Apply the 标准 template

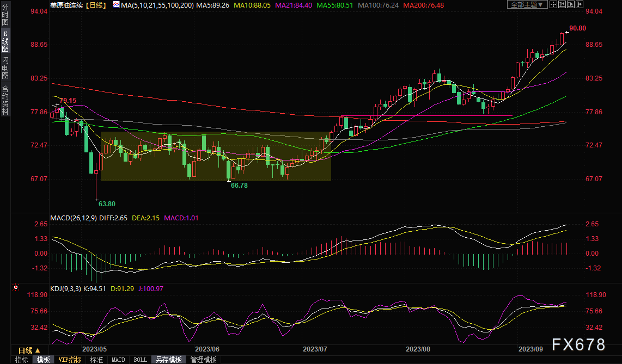[96, 360]
